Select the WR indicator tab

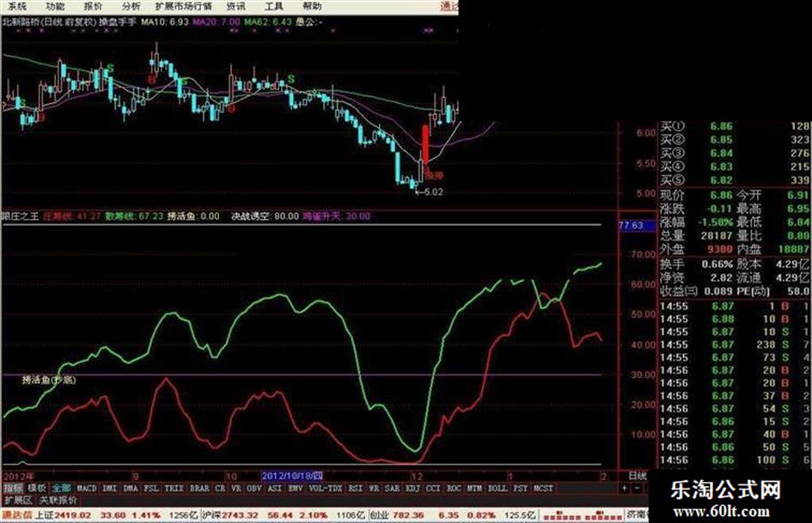click(374, 489)
